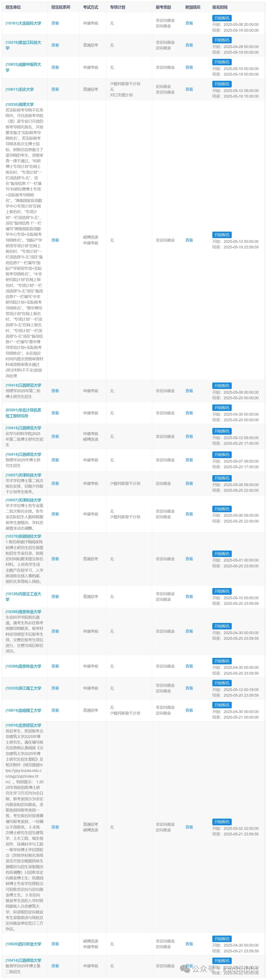This screenshot has width=267, height=980.
Task: Open the (10016)北京建筑大学 link
Action: tap(23, 725)
